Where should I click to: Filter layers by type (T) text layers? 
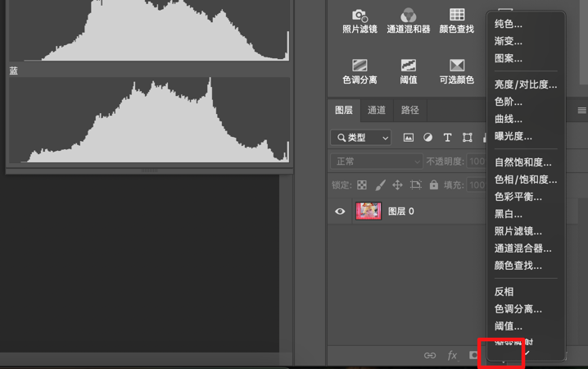[447, 138]
